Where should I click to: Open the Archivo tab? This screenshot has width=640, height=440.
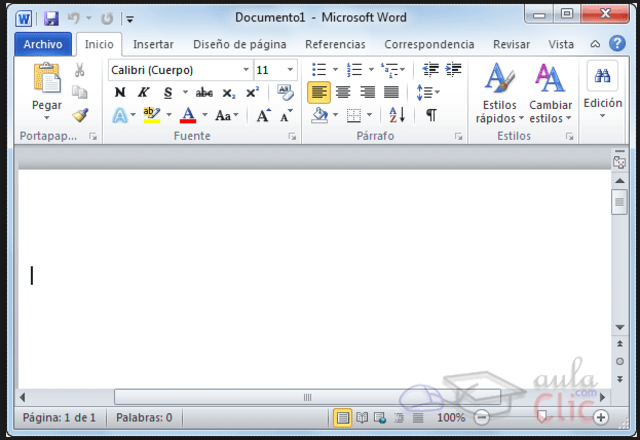click(43, 44)
